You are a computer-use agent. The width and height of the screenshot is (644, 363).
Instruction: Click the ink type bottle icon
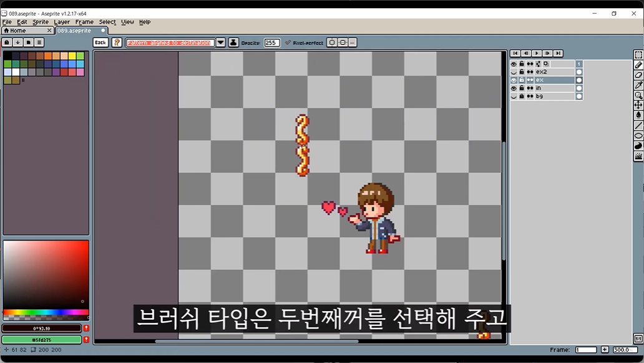point(233,42)
